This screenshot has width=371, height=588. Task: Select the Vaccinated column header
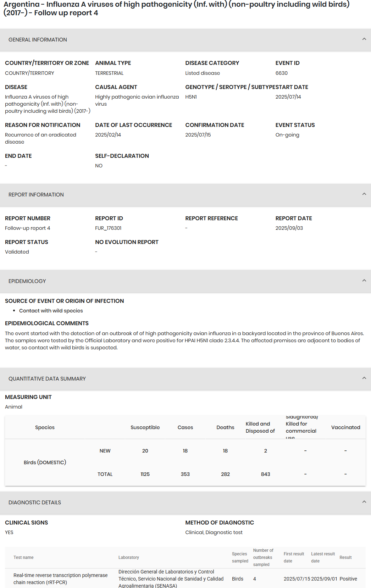coord(345,427)
